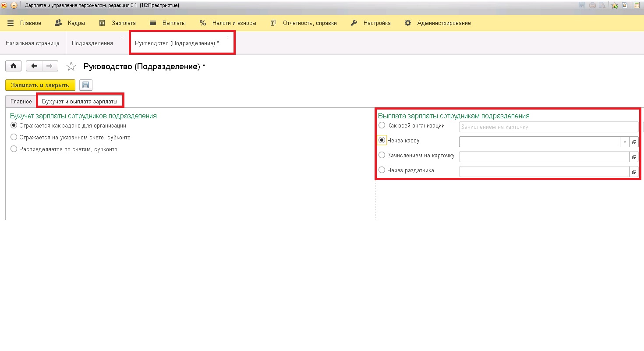
Task: Expand the Через кассу dropdown arrow
Action: (625, 142)
